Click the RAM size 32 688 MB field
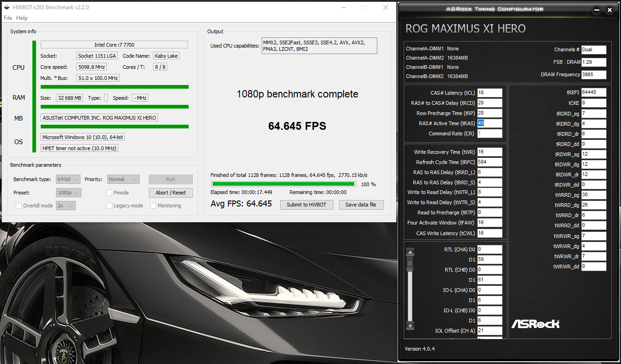Image resolution: width=621 pixels, height=364 pixels. (70, 98)
